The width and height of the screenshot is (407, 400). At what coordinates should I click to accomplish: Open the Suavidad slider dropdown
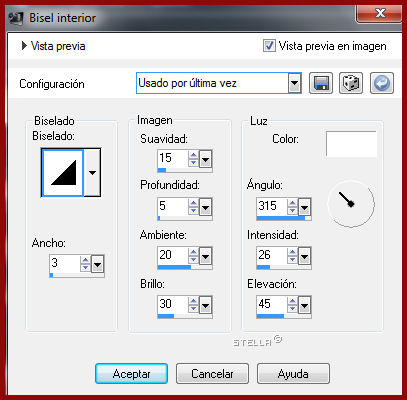point(206,159)
